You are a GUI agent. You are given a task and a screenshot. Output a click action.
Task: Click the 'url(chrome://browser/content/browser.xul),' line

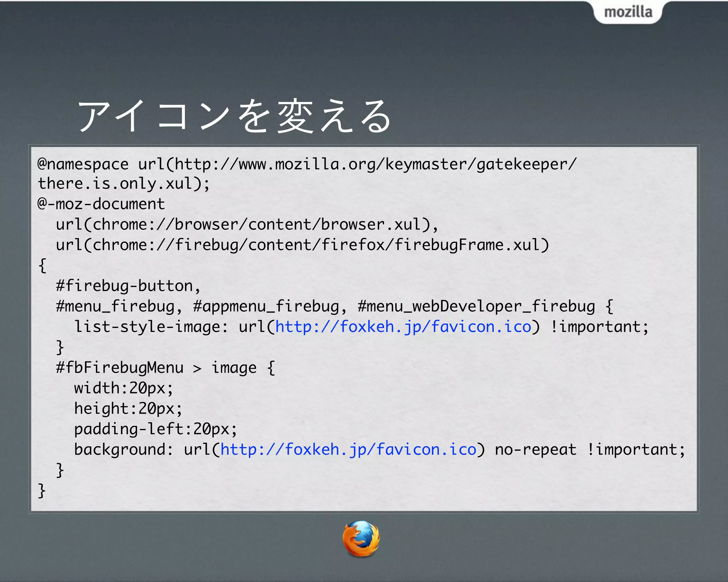(247, 225)
